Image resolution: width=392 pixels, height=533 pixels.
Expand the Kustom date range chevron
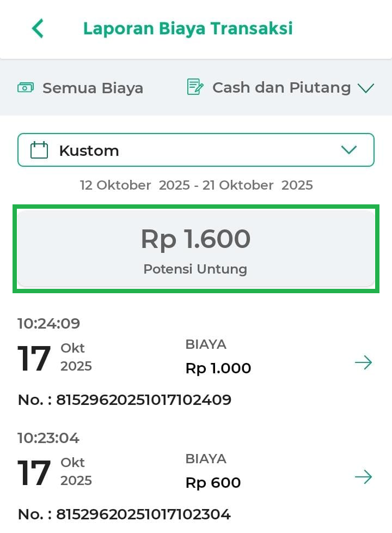coord(348,150)
